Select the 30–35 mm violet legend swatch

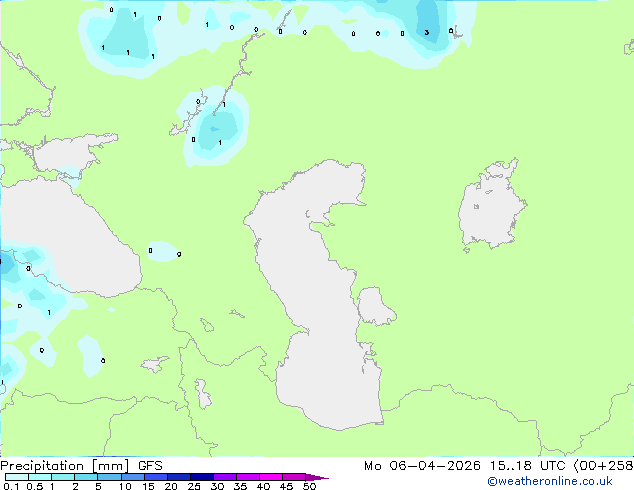(x=224, y=477)
